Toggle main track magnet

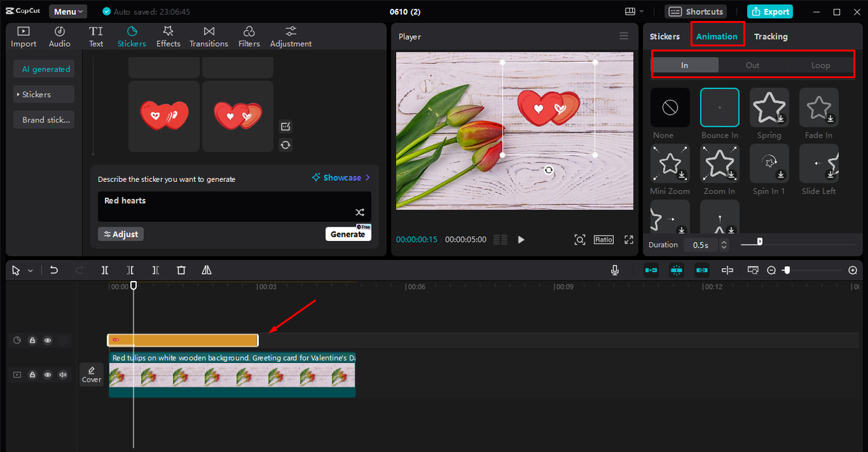click(651, 270)
